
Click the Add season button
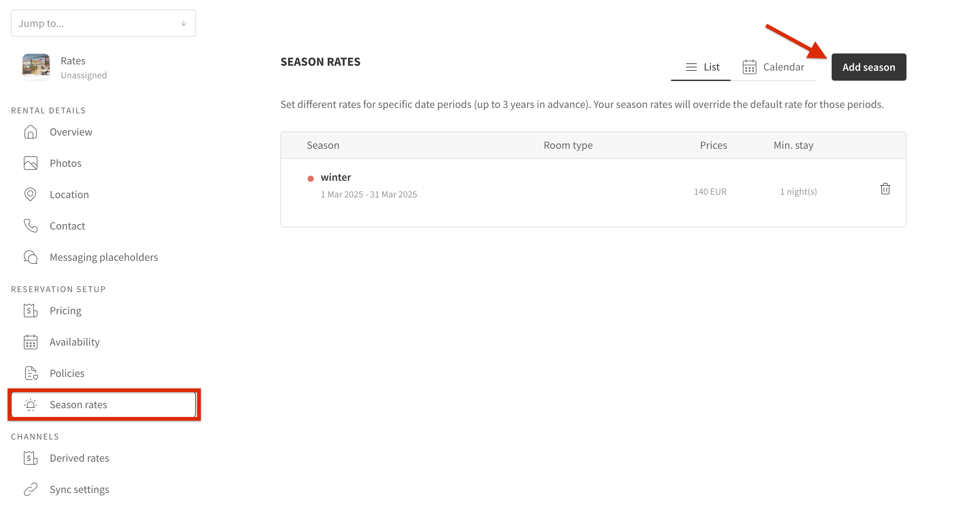869,67
